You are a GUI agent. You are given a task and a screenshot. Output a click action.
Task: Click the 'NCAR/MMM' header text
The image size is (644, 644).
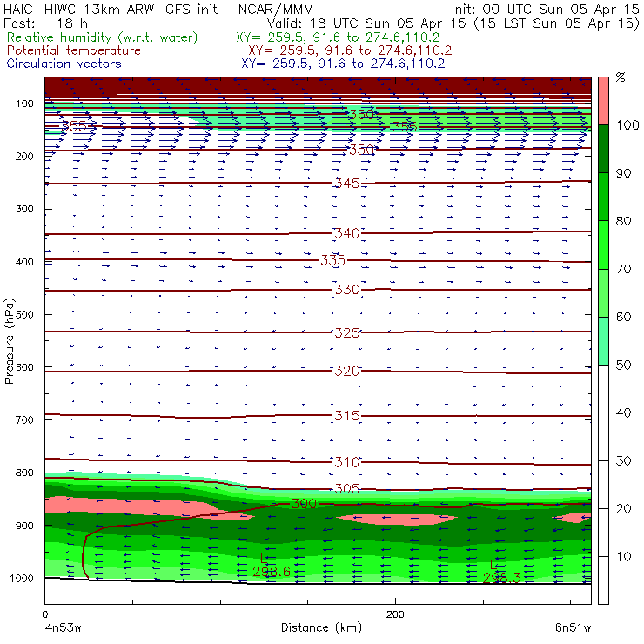click(276, 10)
